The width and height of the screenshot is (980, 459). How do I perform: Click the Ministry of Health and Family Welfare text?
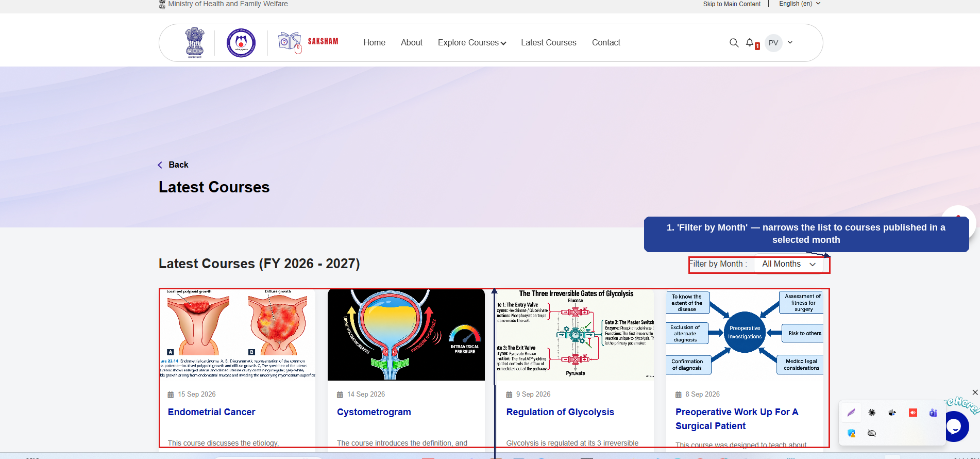228,4
